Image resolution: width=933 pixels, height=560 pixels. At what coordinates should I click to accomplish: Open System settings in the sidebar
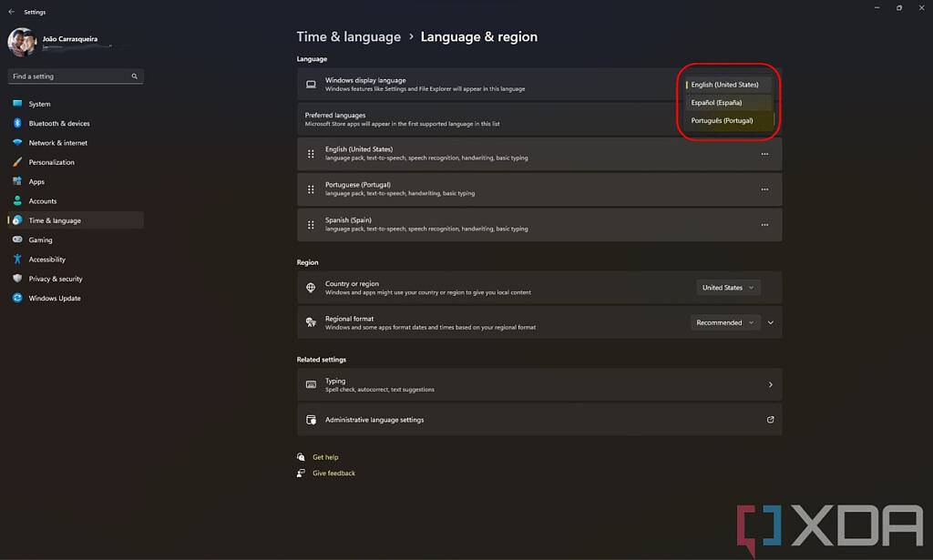click(x=76, y=104)
